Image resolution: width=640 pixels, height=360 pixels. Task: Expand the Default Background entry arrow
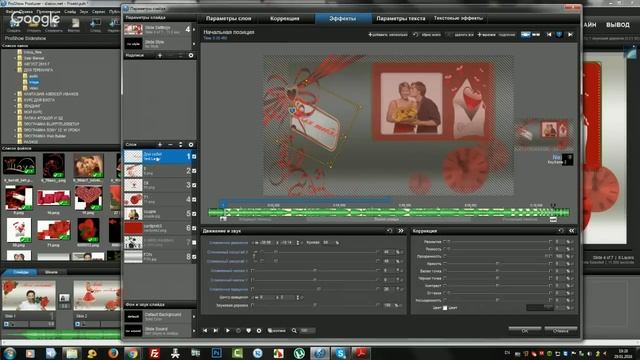[x=193, y=316]
